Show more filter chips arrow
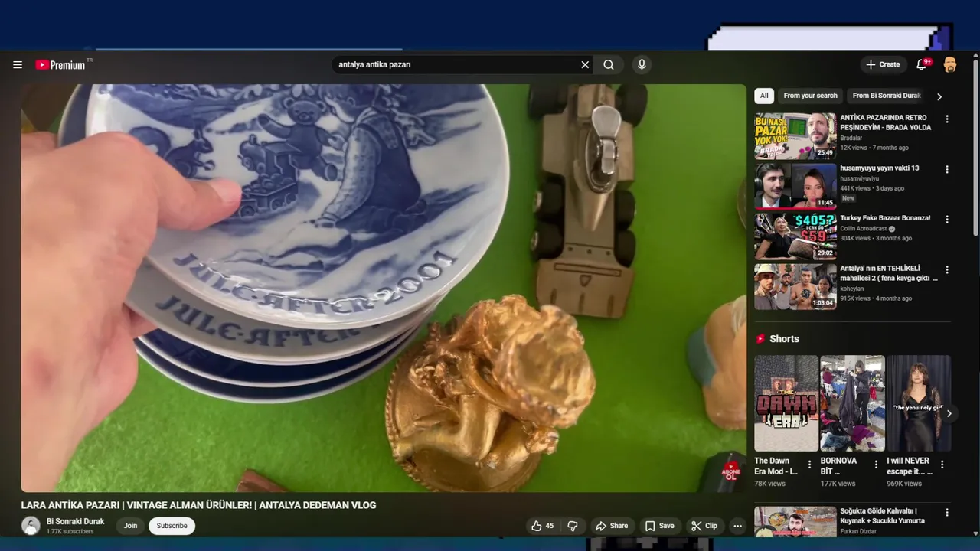 (939, 96)
